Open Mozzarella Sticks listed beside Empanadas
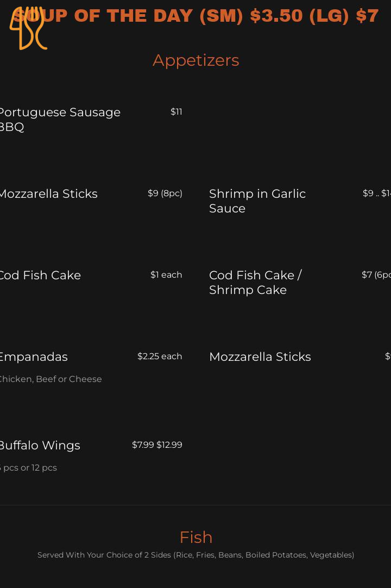This screenshot has height=588, width=391. (x=260, y=357)
